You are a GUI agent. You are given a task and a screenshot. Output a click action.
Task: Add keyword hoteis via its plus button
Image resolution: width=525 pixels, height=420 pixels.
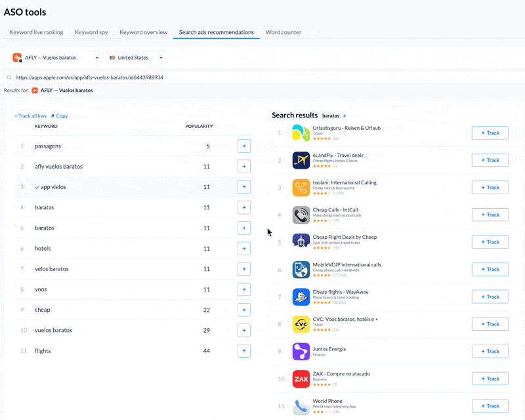244,248
